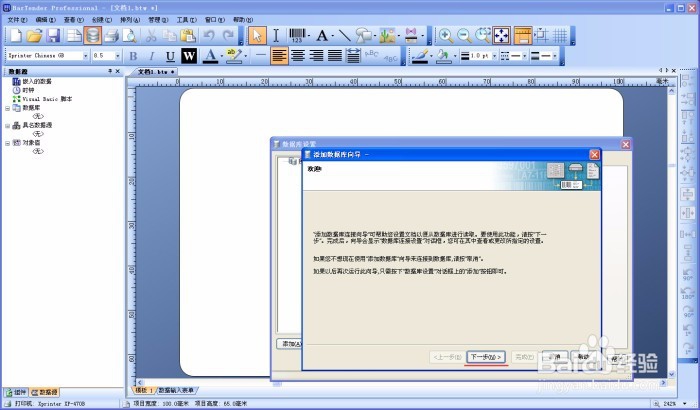Open the 创建 menu
Screen dimensions: 700x410
pyautogui.click(x=101, y=20)
